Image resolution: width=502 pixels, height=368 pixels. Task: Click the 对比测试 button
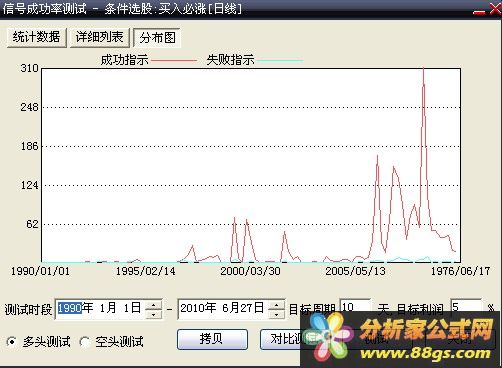(281, 339)
